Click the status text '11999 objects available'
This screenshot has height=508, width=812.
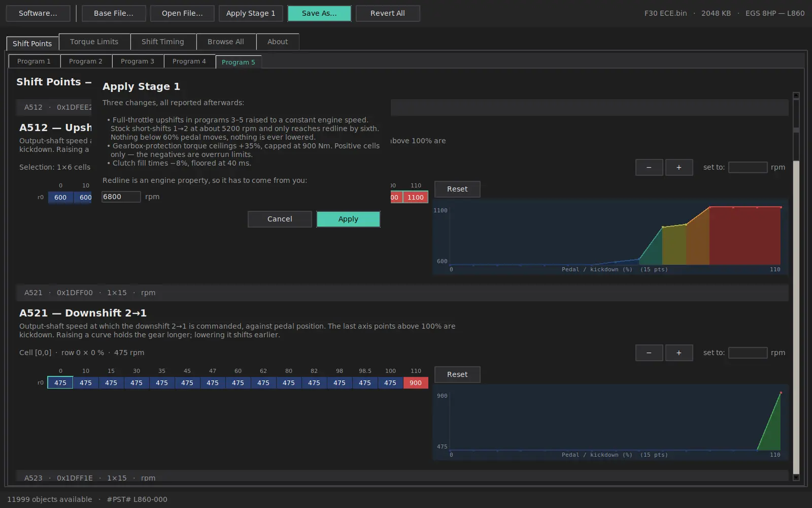[x=50, y=499]
